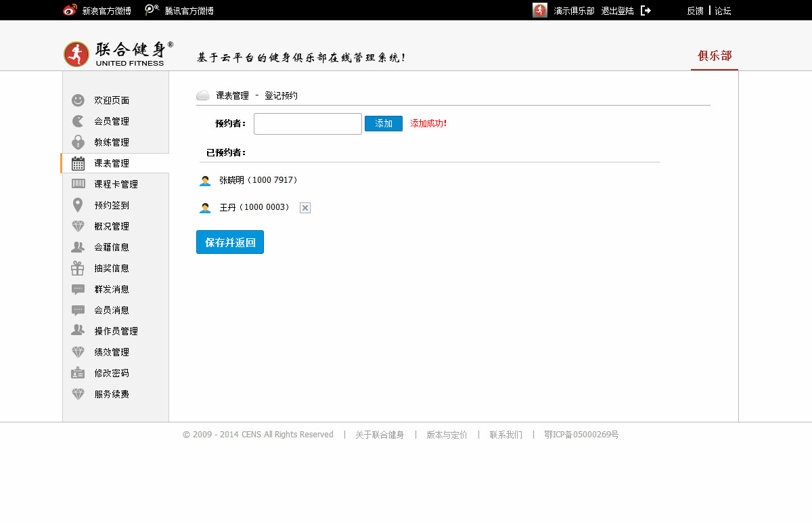Click the 联合健身 United Fitness logo
Viewport: 812px width, 524px height.
(x=118, y=54)
